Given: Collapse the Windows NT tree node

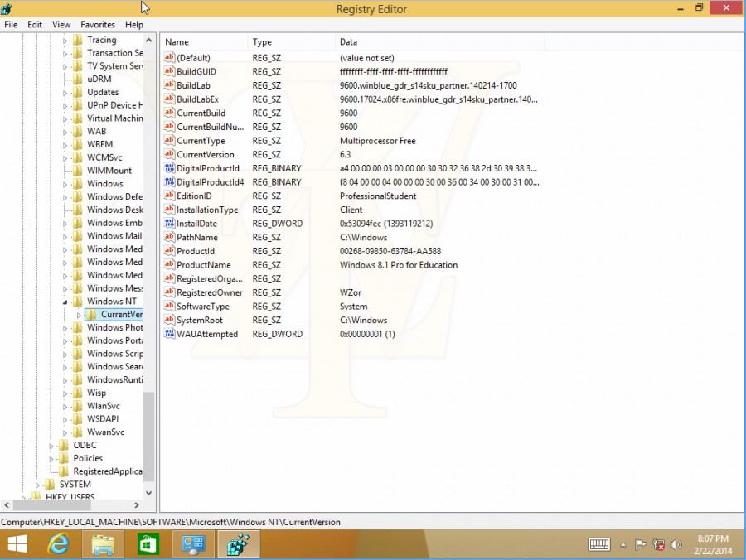Looking at the screenshot, I should (x=65, y=302).
